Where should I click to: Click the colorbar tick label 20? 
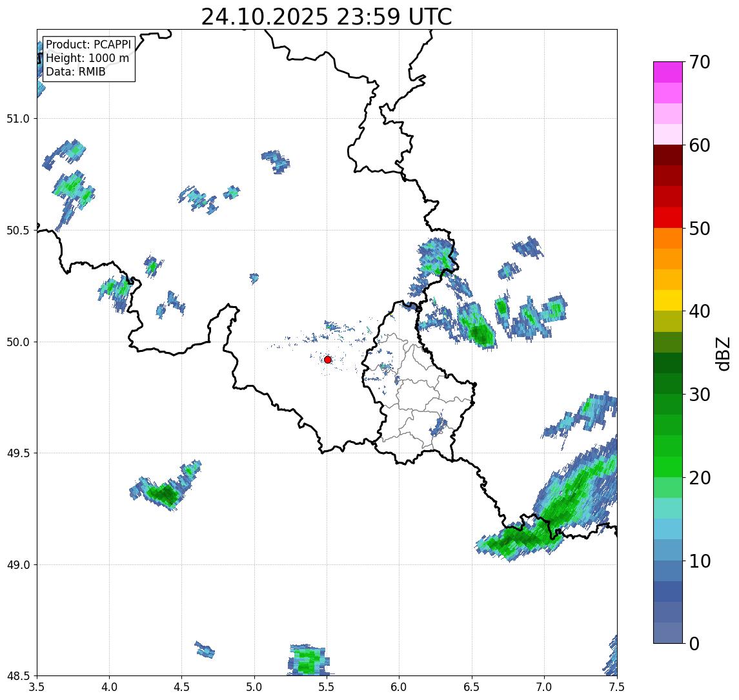click(x=700, y=478)
